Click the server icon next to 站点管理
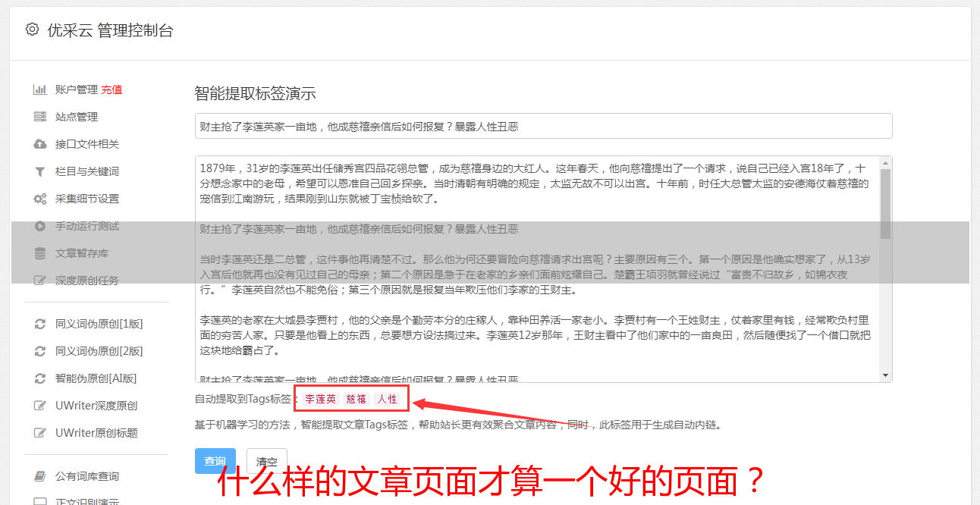980x505 pixels. (40, 117)
